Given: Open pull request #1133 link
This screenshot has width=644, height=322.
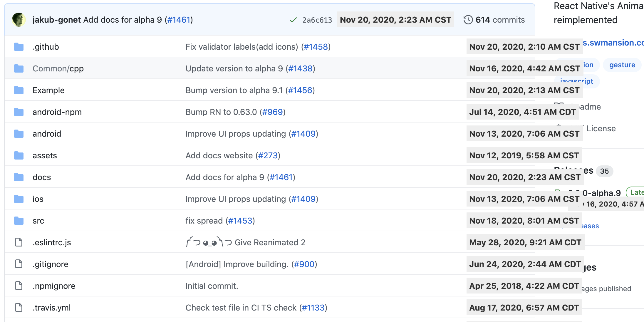Looking at the screenshot, I should pos(313,308).
